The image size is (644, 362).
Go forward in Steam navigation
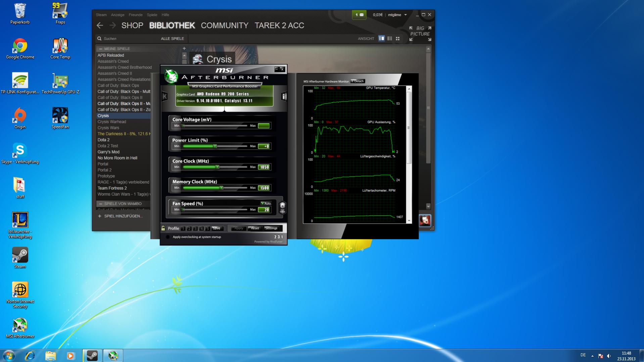pos(112,26)
